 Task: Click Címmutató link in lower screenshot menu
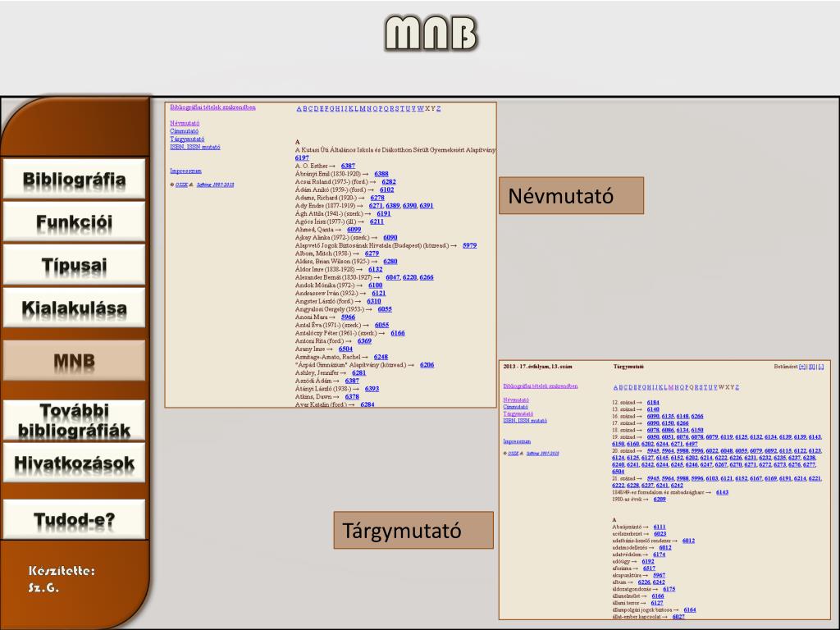click(x=515, y=407)
